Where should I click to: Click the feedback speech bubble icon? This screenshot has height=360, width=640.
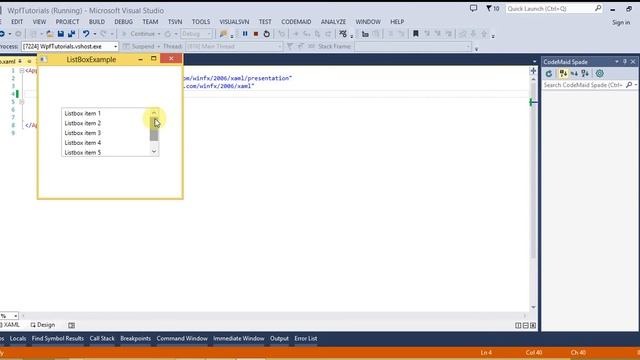click(473, 8)
